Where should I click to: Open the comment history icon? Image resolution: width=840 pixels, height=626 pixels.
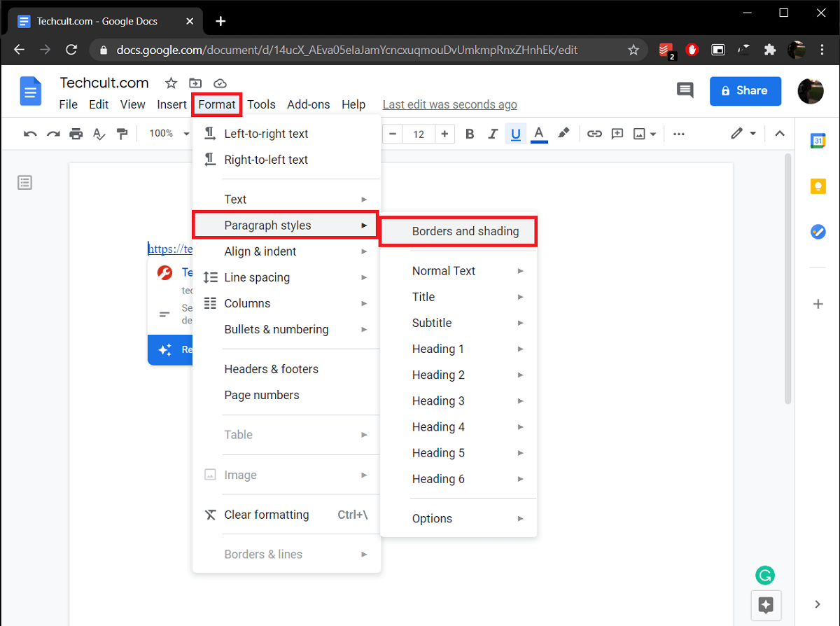click(685, 90)
